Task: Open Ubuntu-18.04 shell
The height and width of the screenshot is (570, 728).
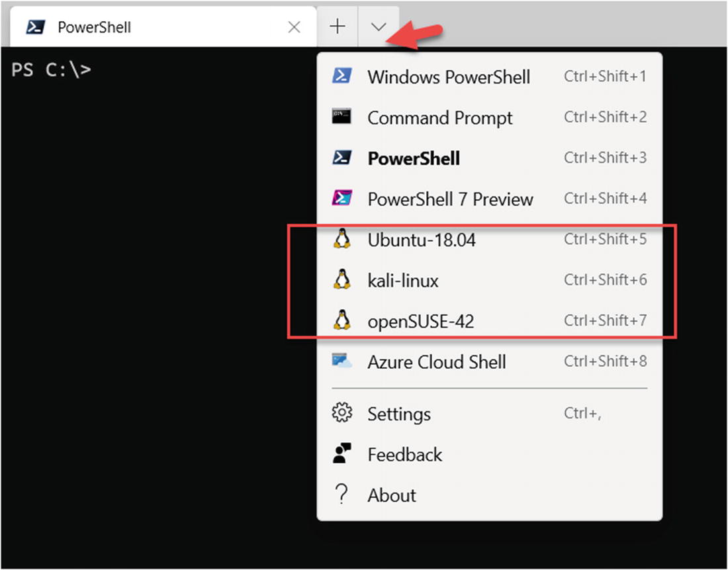Action: click(489, 239)
